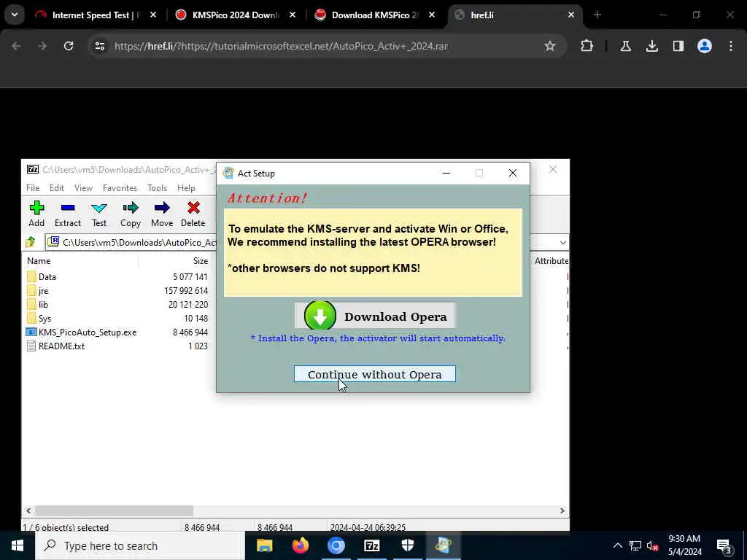
Task: Reload the current page
Action: [69, 46]
